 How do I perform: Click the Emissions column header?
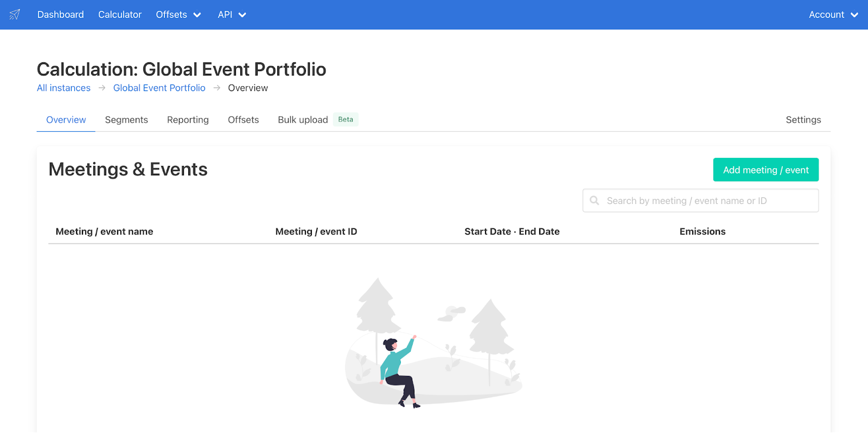tap(702, 232)
